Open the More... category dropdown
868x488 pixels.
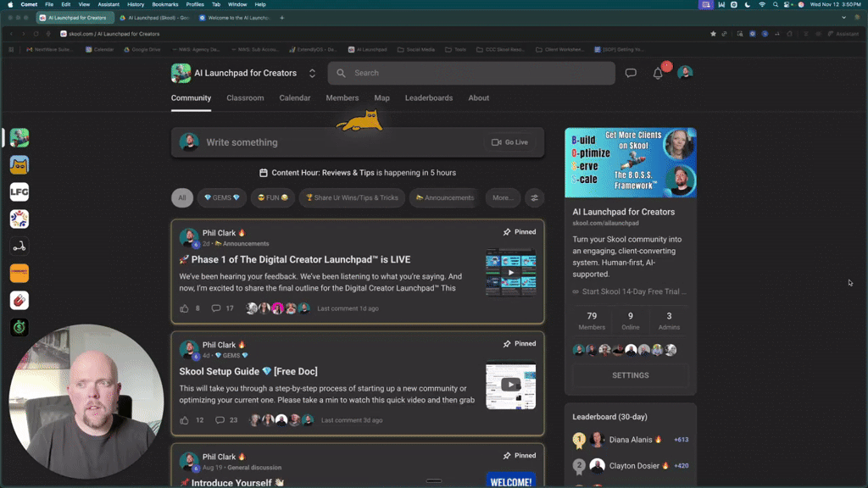[x=502, y=197]
